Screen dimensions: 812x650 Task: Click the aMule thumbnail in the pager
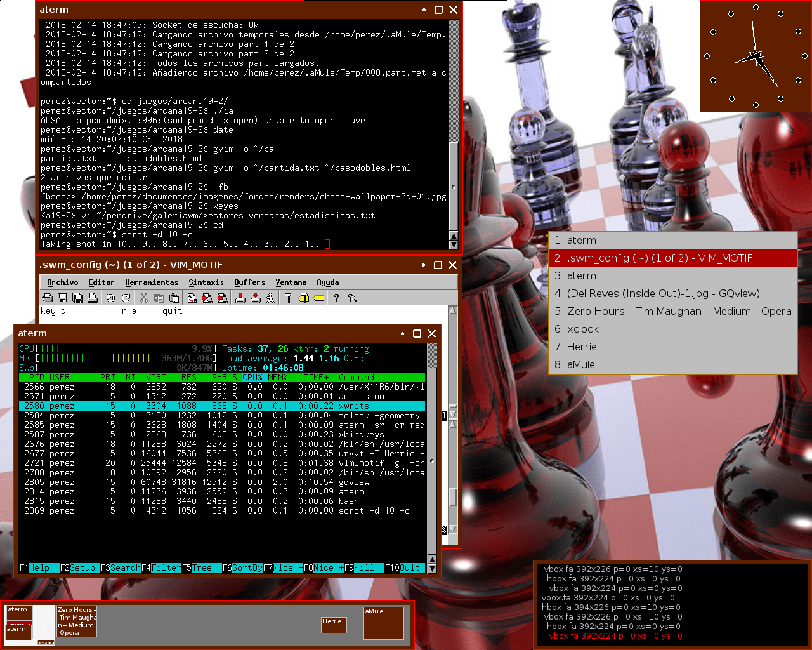coord(384,623)
